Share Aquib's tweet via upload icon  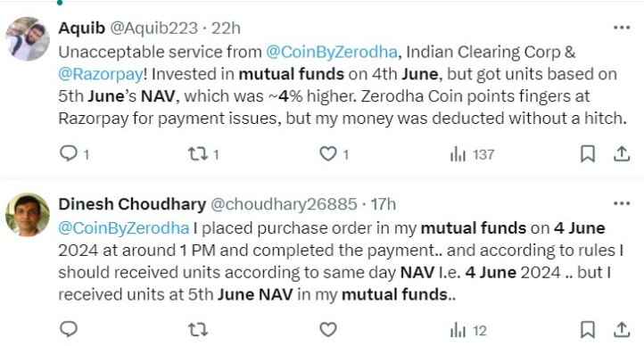[622, 154]
